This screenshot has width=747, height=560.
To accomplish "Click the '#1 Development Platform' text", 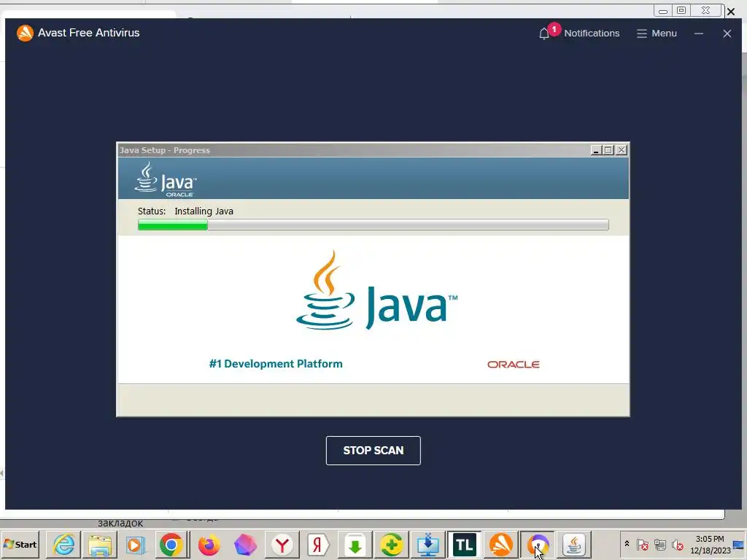I will click(276, 364).
